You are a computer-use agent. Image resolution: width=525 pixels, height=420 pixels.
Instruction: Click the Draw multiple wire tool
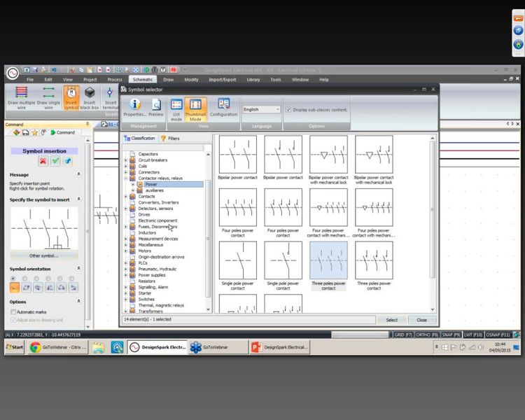click(22, 97)
